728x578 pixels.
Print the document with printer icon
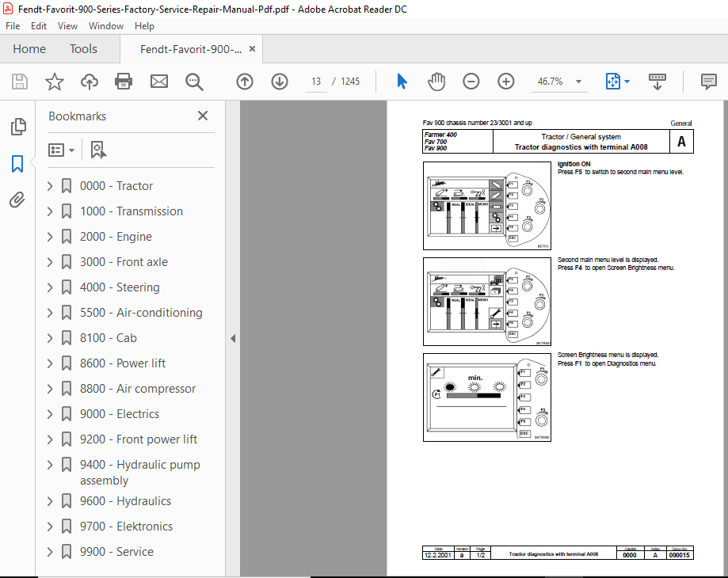click(124, 82)
